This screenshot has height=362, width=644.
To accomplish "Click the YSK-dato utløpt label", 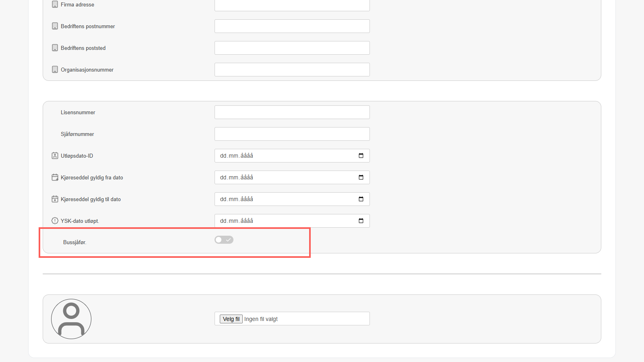I will 80,221.
